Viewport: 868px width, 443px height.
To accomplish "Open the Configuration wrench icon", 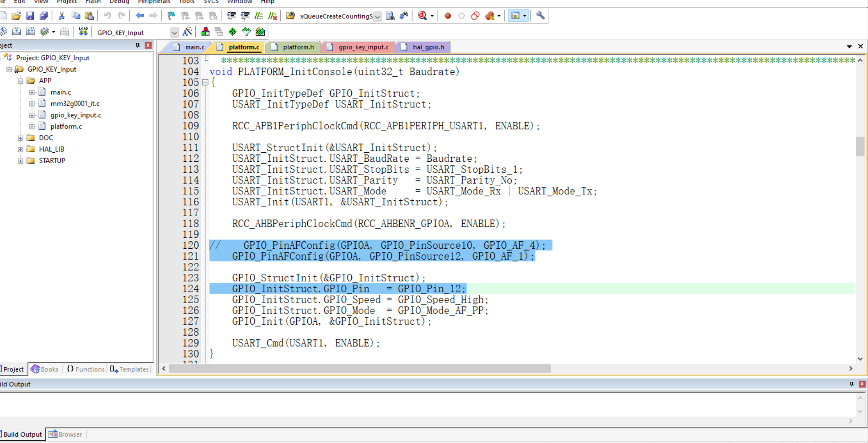I will [x=540, y=16].
